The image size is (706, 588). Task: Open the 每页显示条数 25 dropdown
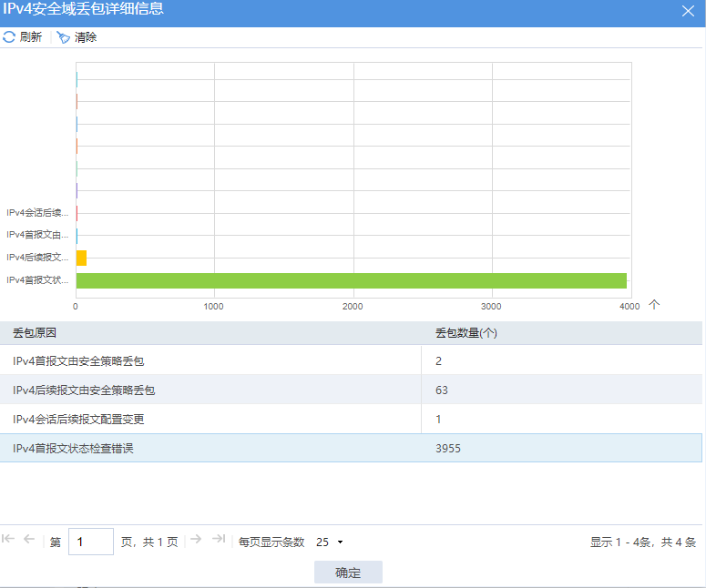click(x=330, y=542)
